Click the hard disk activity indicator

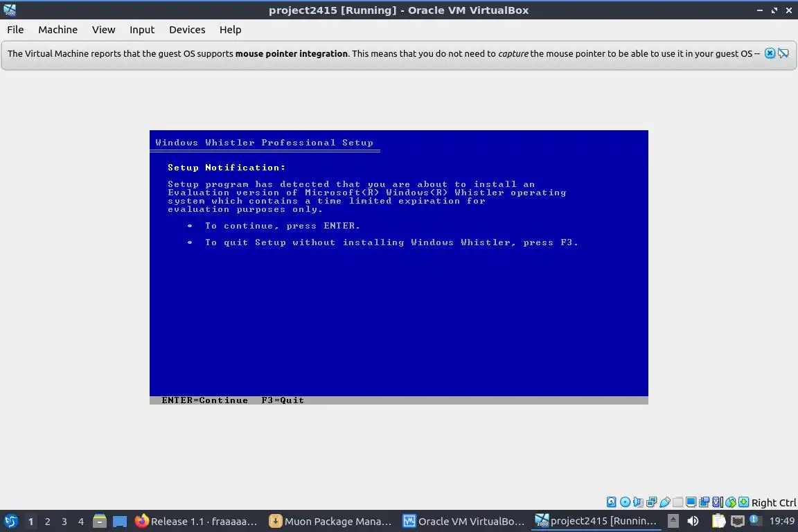tap(611, 502)
